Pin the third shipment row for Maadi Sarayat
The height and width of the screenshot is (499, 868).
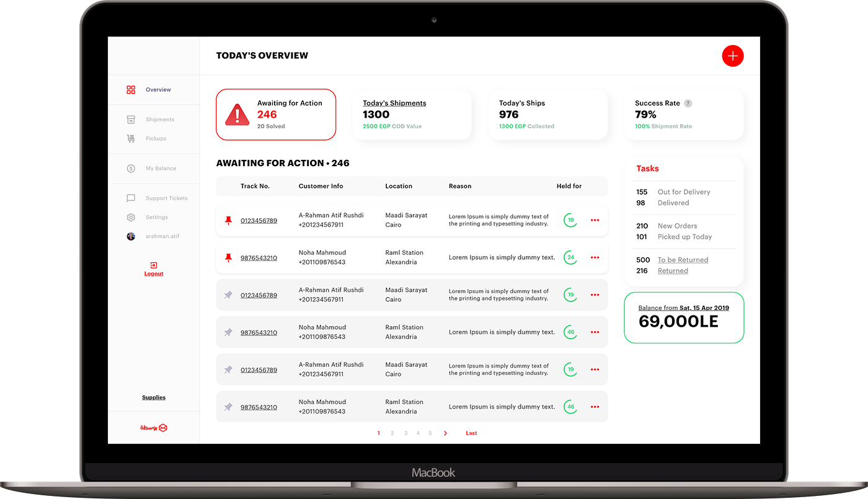click(228, 294)
